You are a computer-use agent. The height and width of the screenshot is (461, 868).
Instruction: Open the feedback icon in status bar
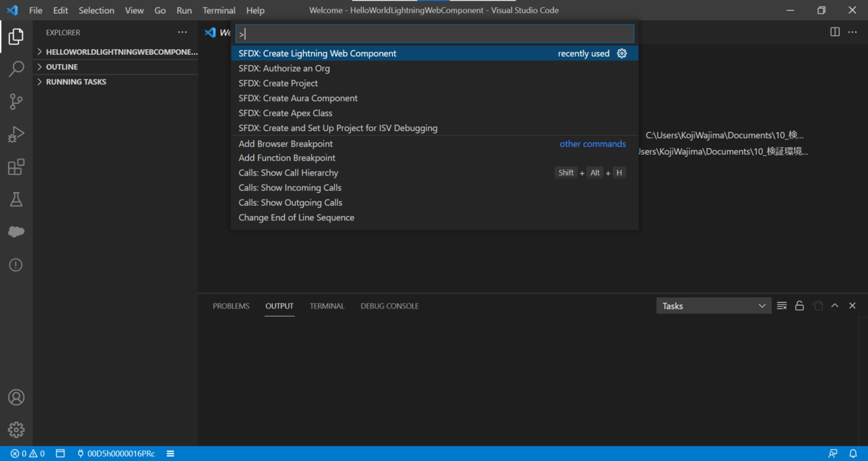[833, 454]
